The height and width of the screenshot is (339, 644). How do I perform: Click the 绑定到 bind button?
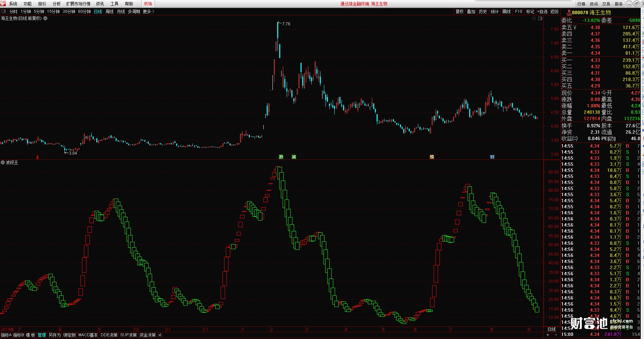pos(69,335)
